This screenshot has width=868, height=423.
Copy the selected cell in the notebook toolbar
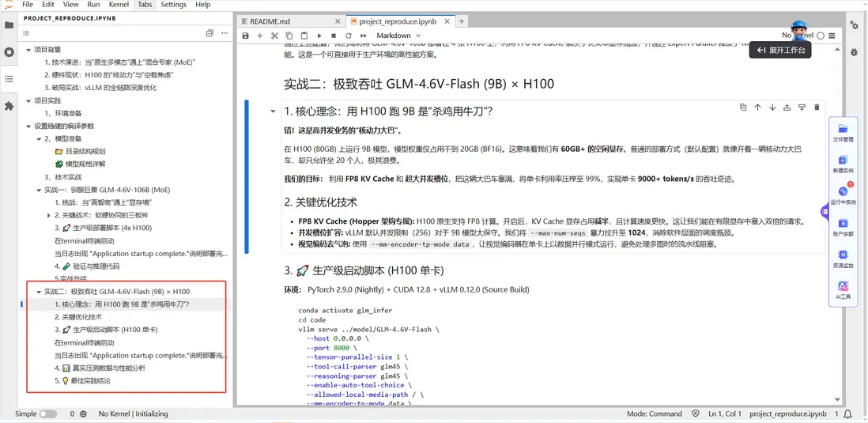[289, 36]
